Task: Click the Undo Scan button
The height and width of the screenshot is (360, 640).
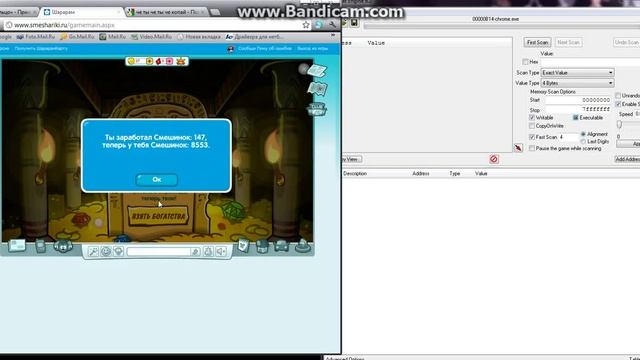Action: tap(626, 42)
